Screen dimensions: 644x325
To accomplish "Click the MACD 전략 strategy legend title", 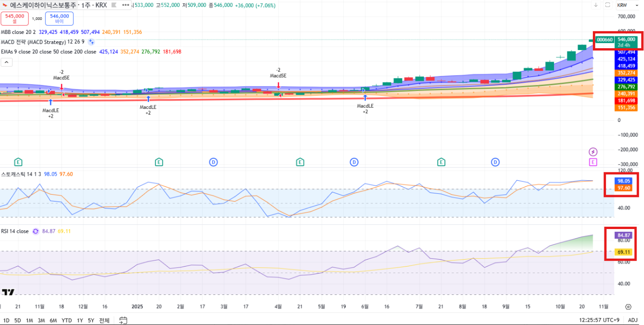I will coord(33,42).
